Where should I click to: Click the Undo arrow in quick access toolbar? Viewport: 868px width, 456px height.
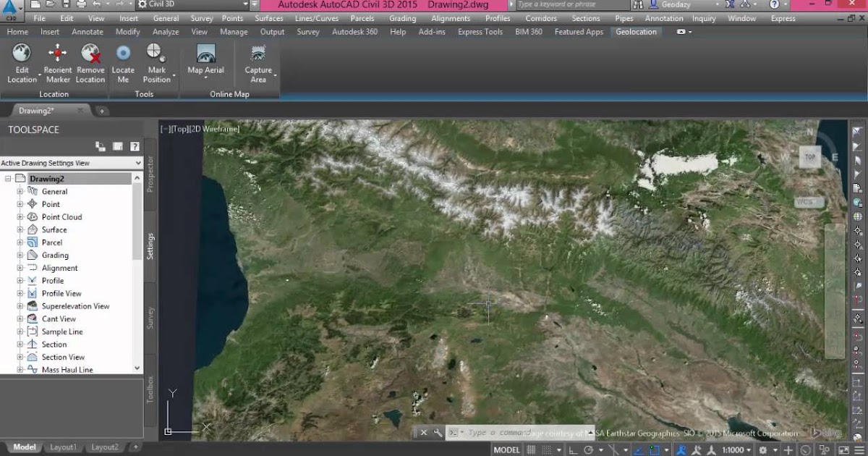tap(97, 4)
